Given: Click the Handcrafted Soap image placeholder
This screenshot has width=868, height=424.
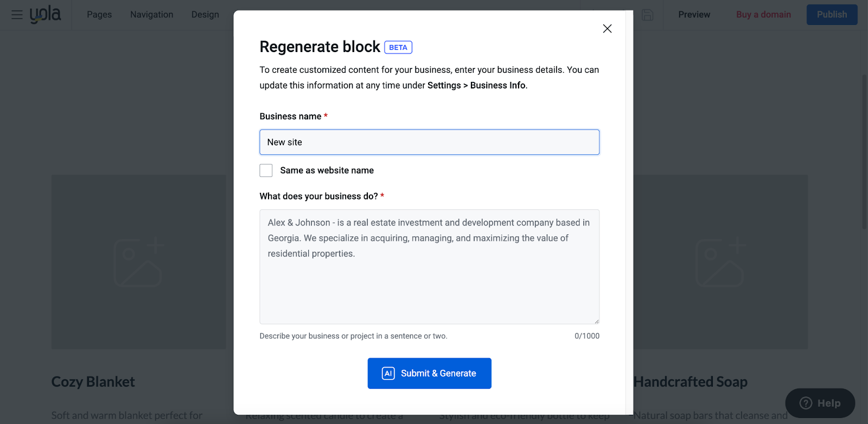Looking at the screenshot, I should (720, 262).
